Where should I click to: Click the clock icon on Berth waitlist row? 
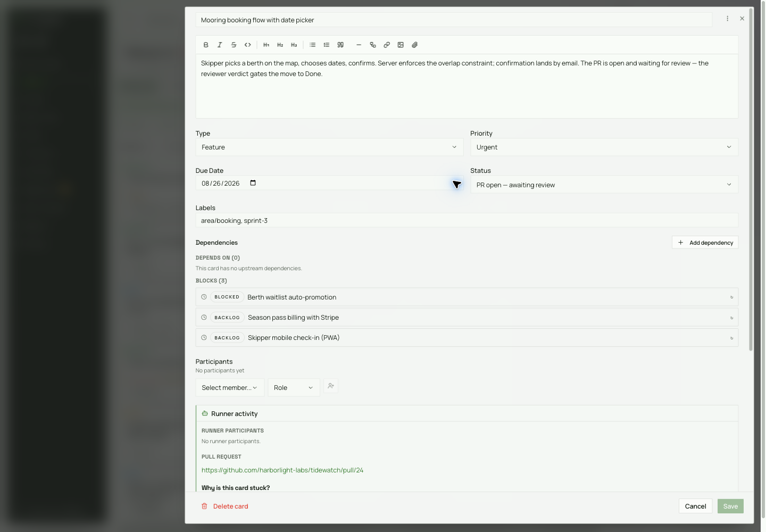pyautogui.click(x=204, y=297)
